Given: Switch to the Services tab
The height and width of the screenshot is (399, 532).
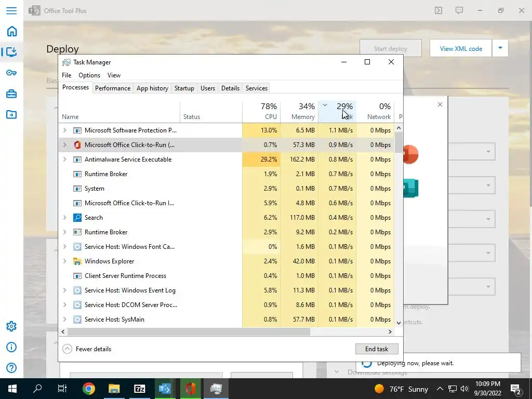Looking at the screenshot, I should coord(257,88).
